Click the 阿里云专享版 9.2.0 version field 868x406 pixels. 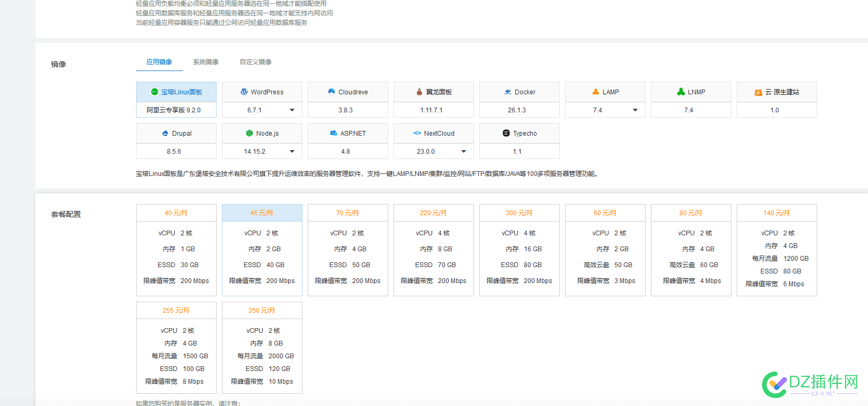pyautogui.click(x=176, y=110)
